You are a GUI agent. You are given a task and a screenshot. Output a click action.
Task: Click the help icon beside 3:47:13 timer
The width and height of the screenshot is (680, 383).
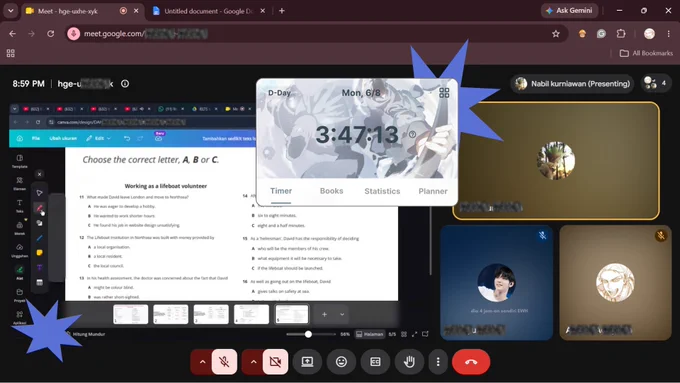[x=412, y=134]
